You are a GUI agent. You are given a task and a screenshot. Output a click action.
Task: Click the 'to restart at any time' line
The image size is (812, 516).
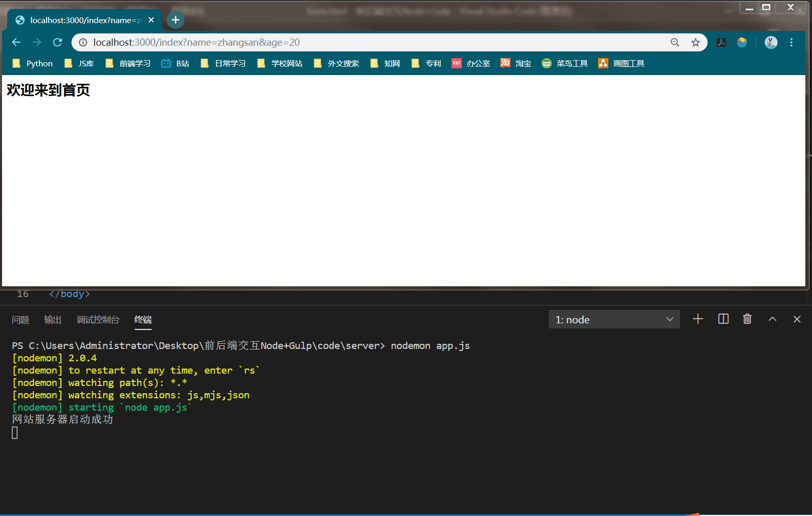click(x=136, y=371)
